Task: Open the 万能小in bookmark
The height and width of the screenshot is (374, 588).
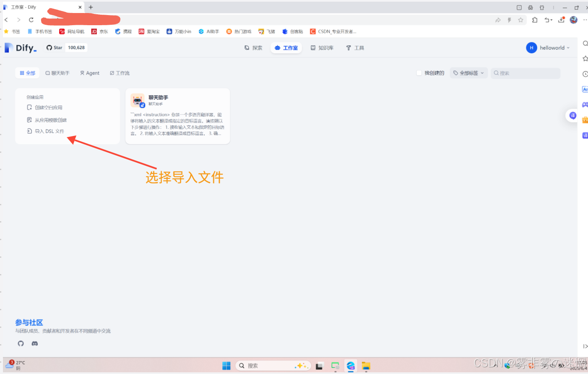Action: [179, 31]
